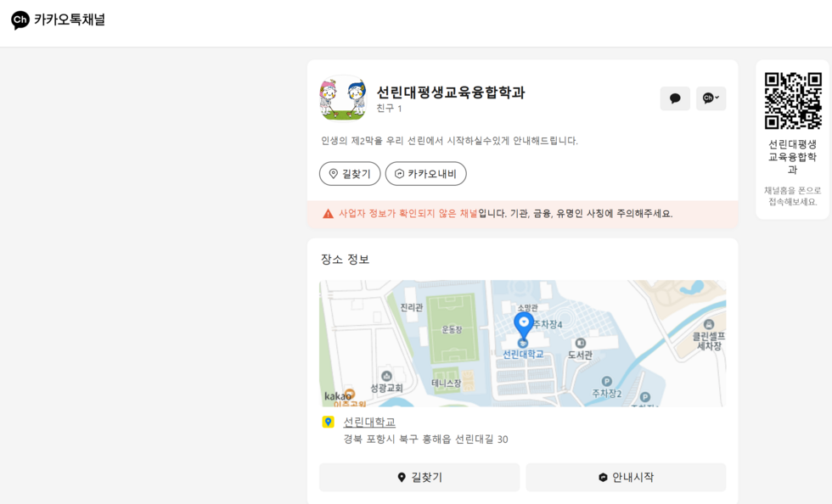Click the 소망관 label on the map
Image resolution: width=832 pixels, height=504 pixels.
click(527, 308)
